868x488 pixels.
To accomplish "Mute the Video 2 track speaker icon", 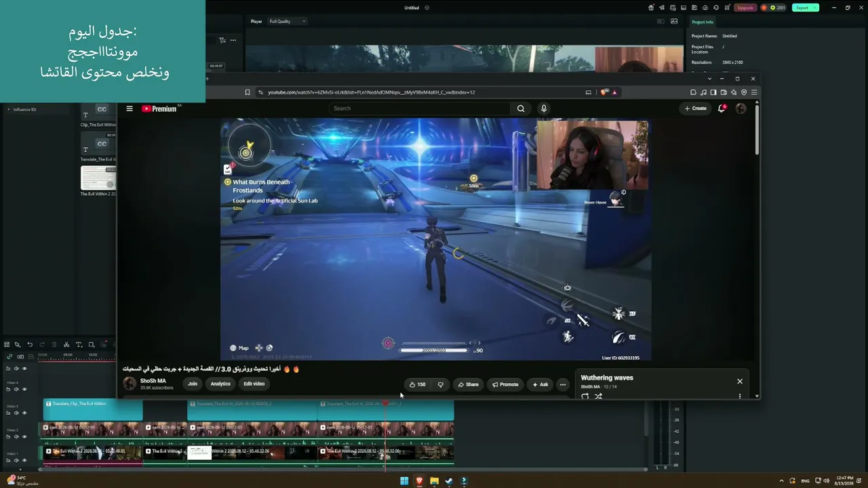I will click(16, 436).
